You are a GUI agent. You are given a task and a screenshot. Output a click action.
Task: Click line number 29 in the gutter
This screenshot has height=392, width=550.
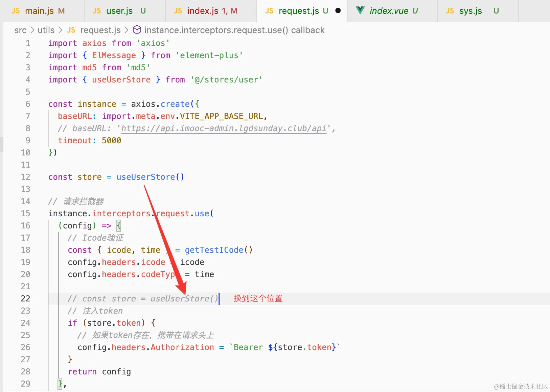tap(25, 384)
